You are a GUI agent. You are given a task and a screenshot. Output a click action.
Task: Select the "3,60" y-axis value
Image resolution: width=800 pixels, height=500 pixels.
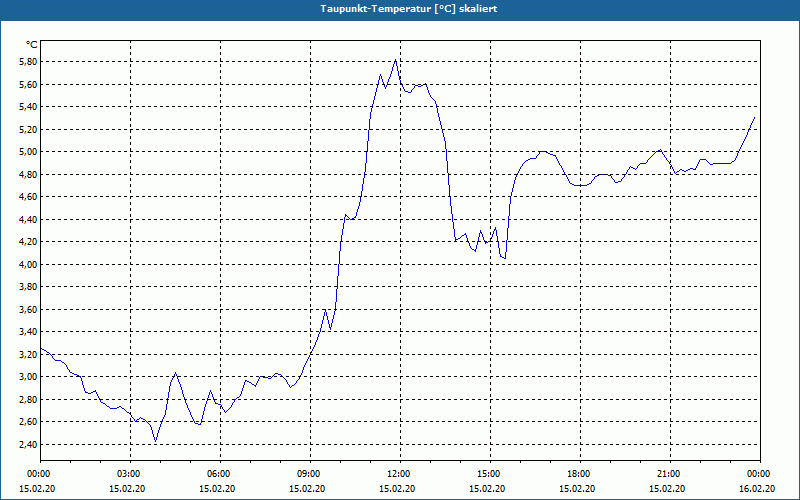tap(29, 309)
